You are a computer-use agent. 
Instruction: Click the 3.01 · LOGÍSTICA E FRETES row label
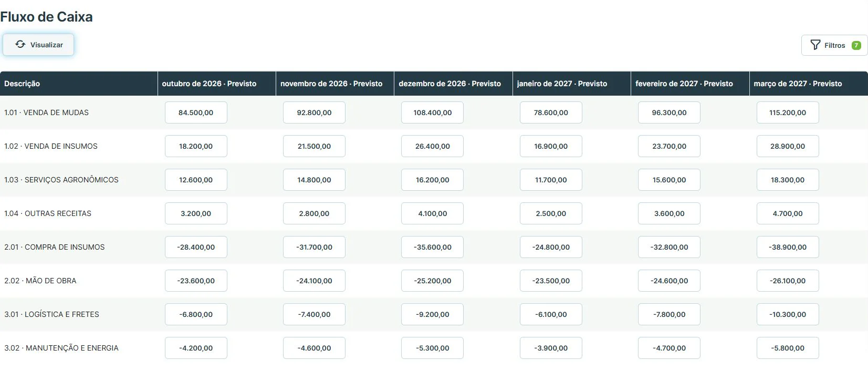point(51,314)
